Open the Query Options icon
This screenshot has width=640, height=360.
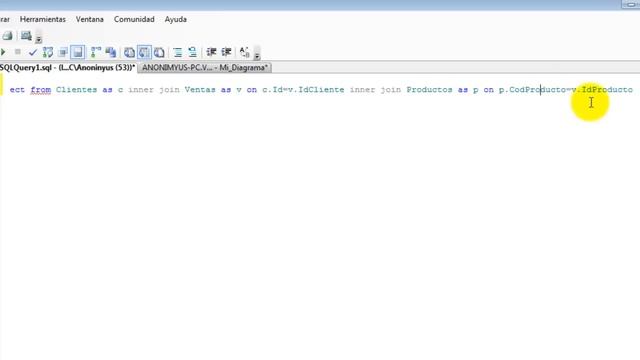(63, 52)
